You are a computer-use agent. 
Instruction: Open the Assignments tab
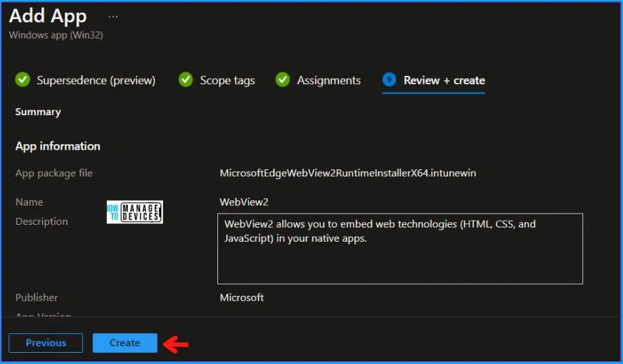(x=328, y=80)
